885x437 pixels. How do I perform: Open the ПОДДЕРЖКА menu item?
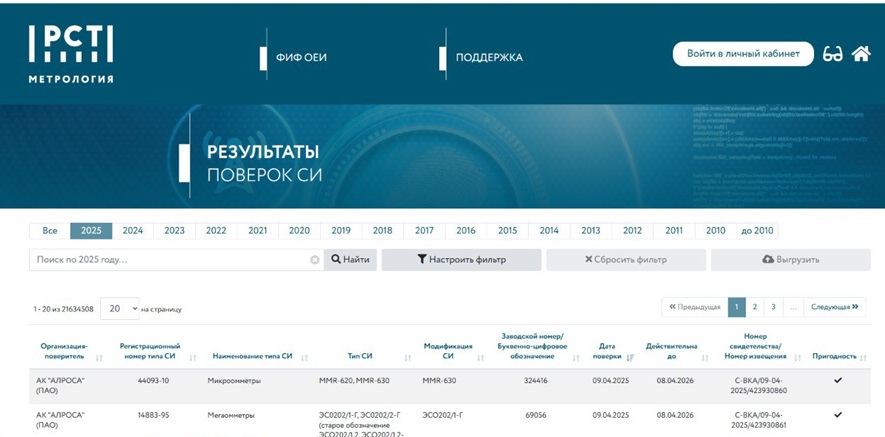click(x=489, y=57)
